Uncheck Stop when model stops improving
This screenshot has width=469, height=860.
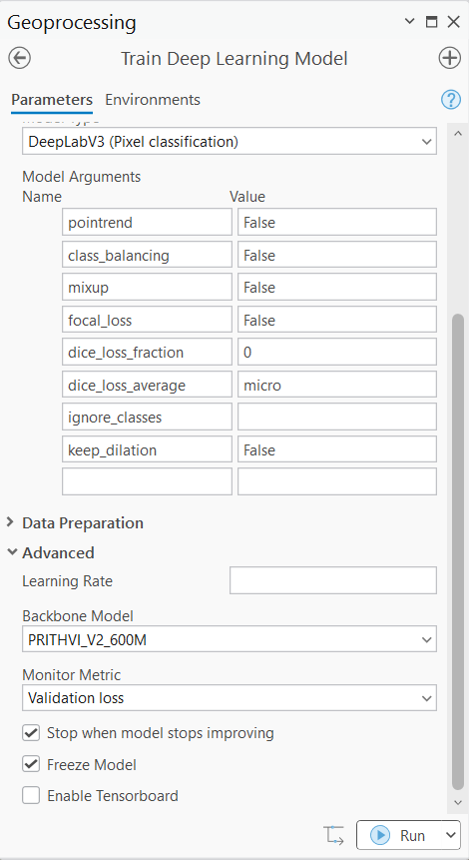[31, 733]
